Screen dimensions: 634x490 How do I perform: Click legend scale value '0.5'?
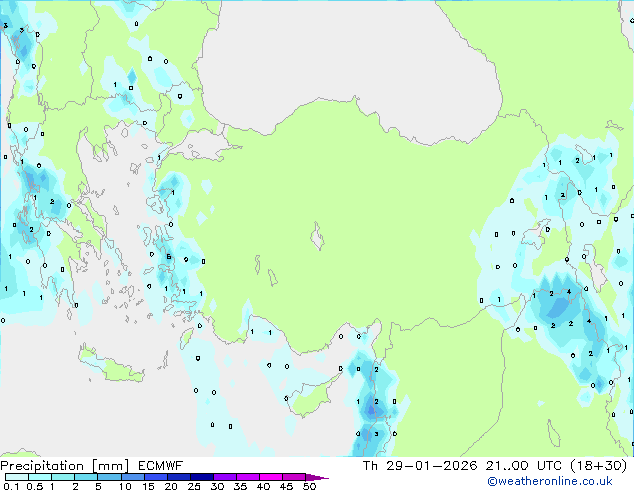(35, 486)
